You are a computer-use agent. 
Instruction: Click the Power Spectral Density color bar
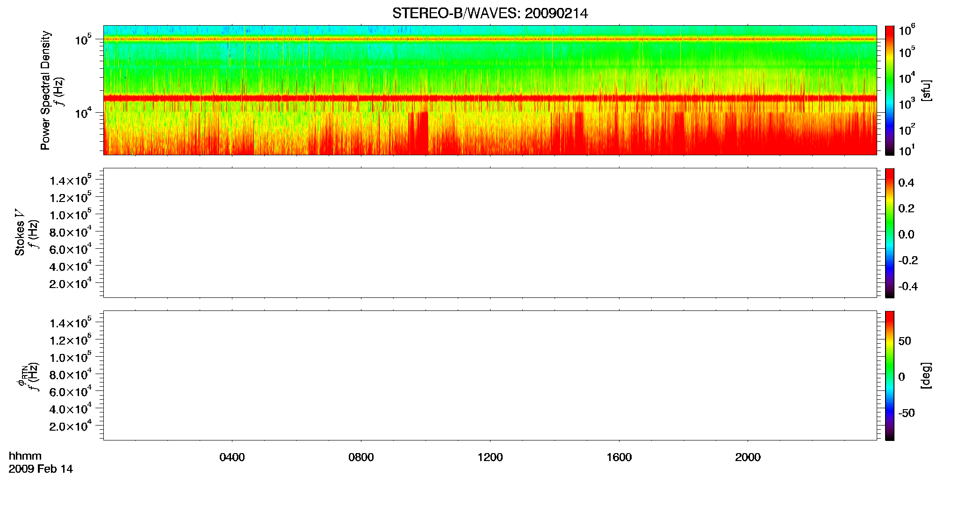pyautogui.click(x=889, y=90)
